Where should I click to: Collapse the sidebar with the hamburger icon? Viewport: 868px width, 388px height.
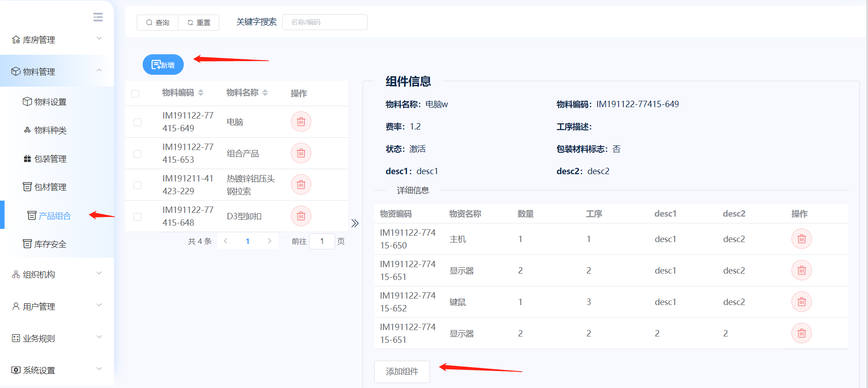coord(98,17)
